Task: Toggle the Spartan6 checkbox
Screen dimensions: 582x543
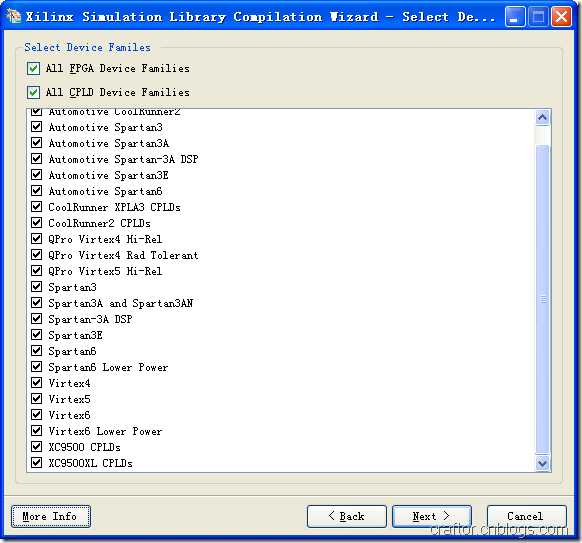Action: (36, 351)
